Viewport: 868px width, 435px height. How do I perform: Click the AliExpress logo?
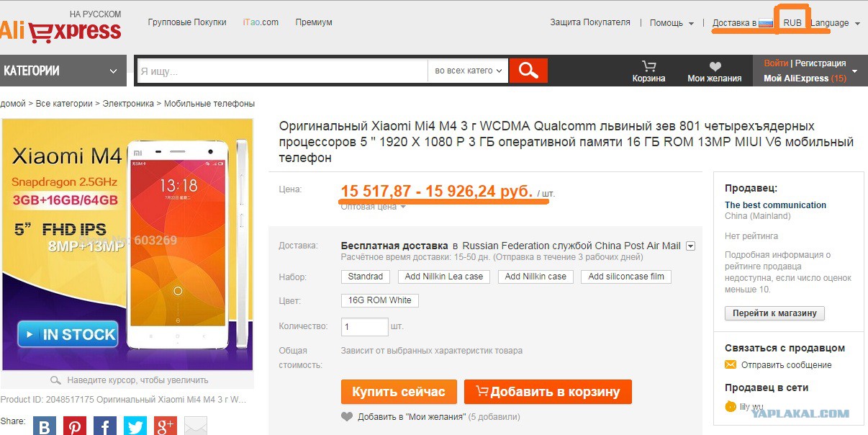pyautogui.click(x=60, y=26)
